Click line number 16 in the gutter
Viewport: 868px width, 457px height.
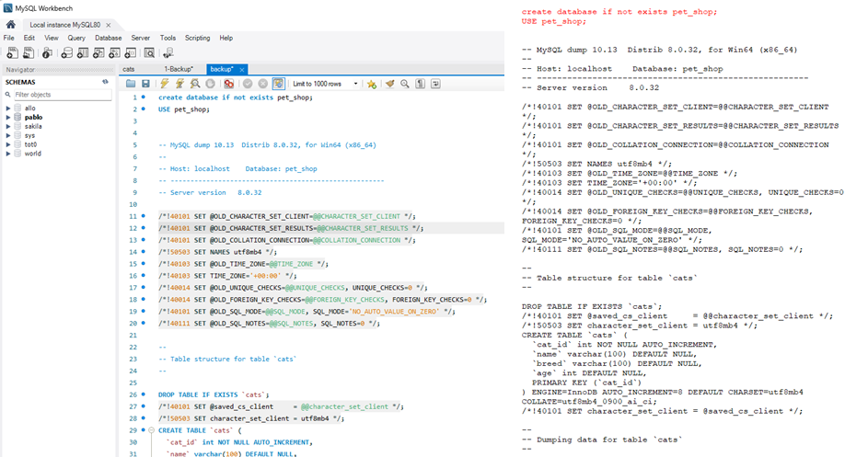pos(133,276)
